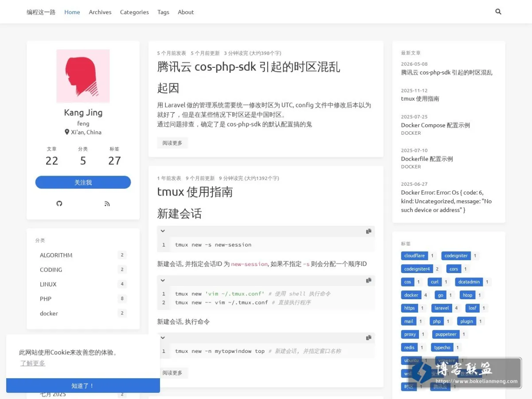Image resolution: width=532 pixels, height=399 pixels.
Task: Open About in navigation
Action: [186, 12]
